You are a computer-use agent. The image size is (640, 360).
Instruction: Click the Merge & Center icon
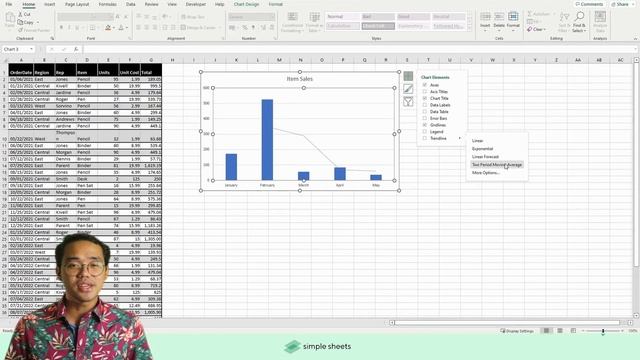(x=184, y=28)
